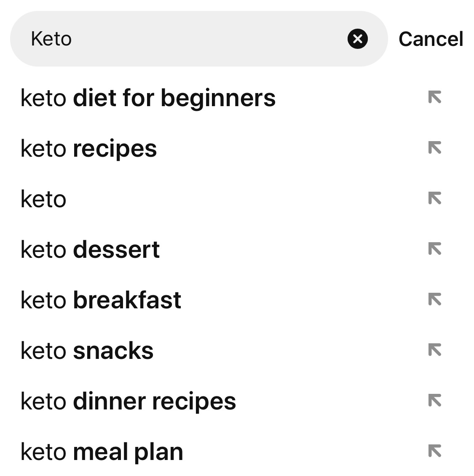Click inside the search input field
Screen dimensions: 474x476
point(169,39)
